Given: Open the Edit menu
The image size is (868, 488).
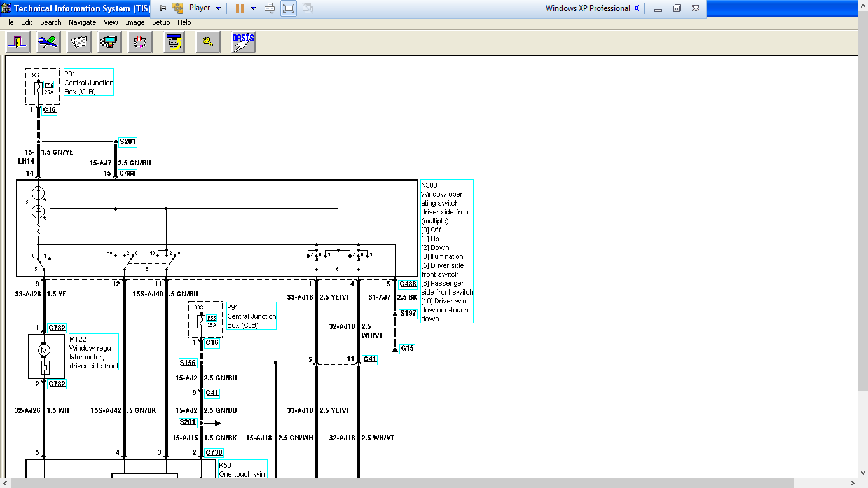Looking at the screenshot, I should coord(27,22).
